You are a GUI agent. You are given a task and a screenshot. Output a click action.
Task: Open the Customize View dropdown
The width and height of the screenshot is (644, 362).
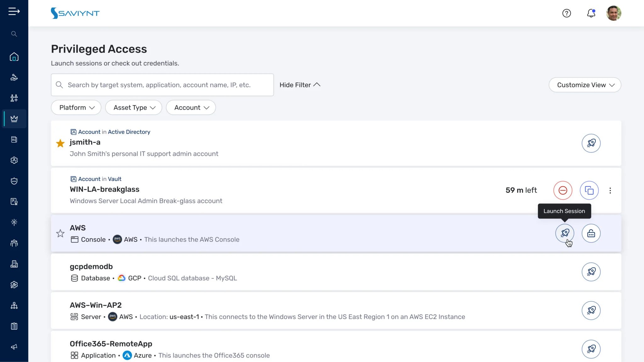(585, 85)
